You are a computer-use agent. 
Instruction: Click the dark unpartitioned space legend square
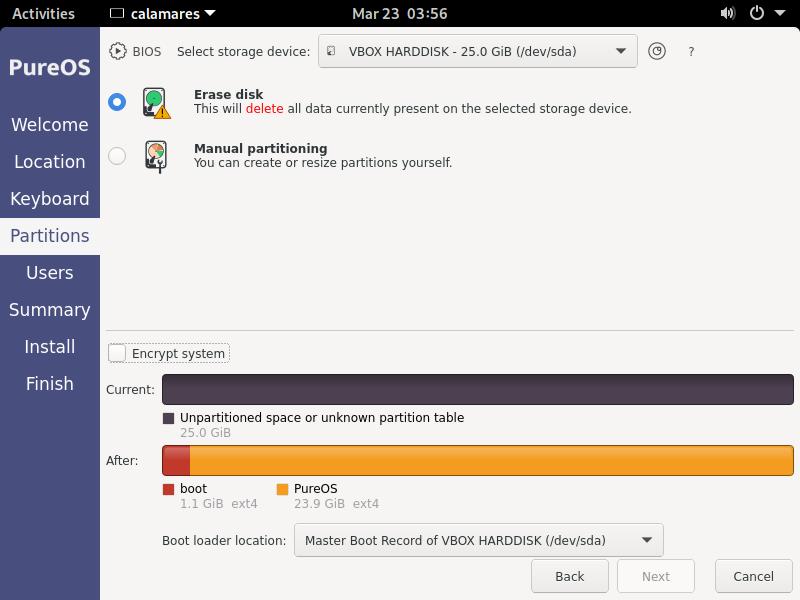pyautogui.click(x=168, y=418)
